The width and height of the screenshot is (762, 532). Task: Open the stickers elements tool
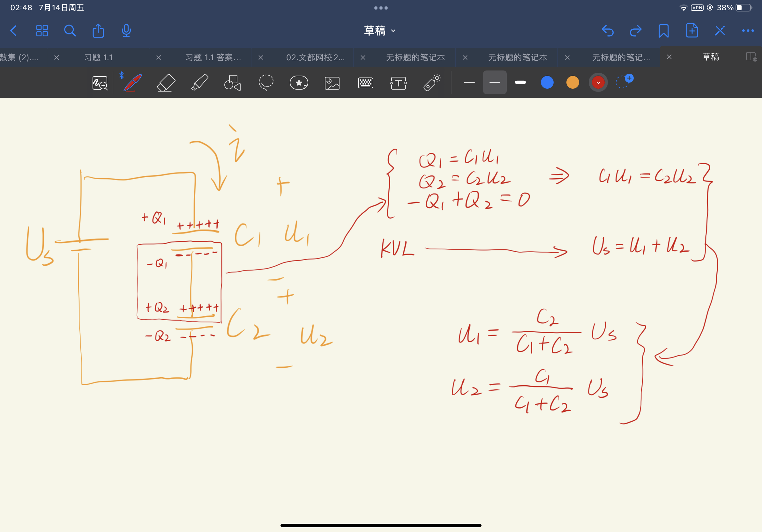[299, 83]
